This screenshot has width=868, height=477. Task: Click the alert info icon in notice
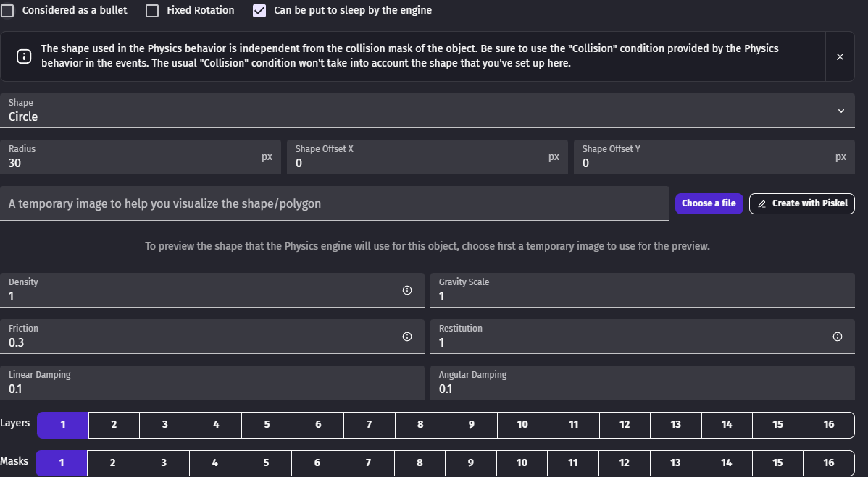click(x=23, y=56)
